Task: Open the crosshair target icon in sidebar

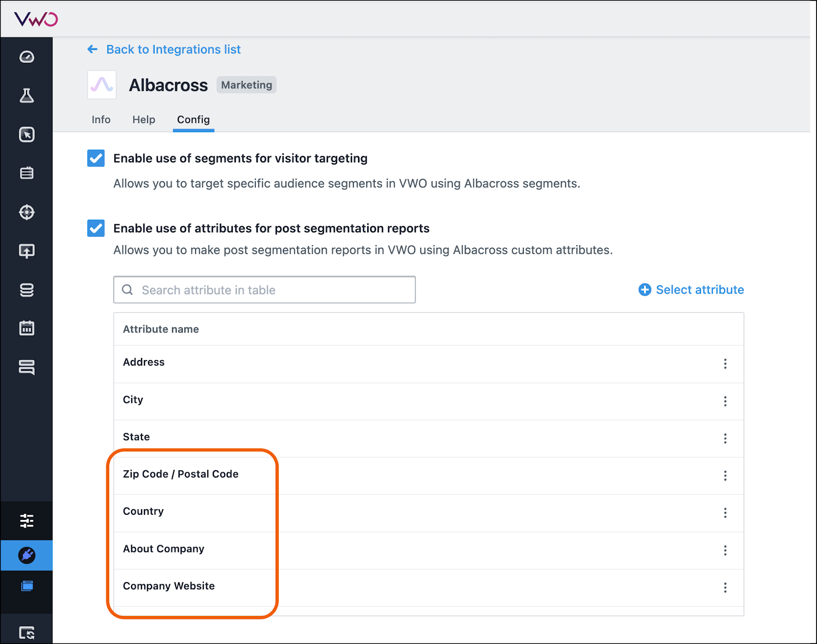Action: 27,212
